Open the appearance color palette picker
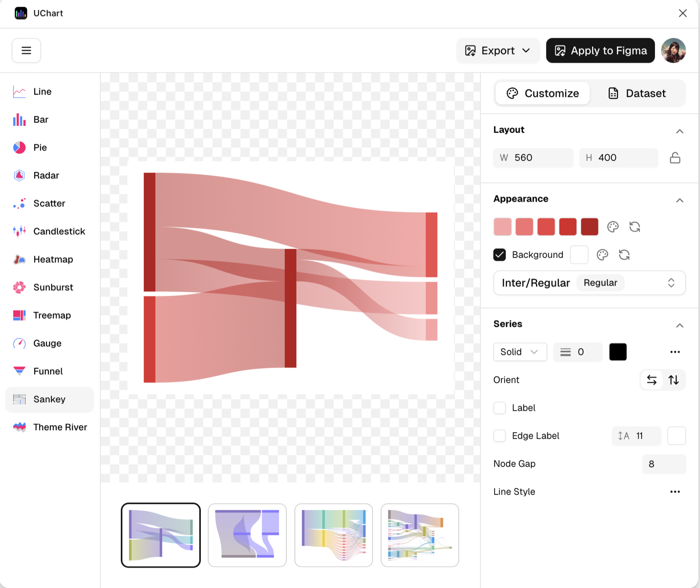The height and width of the screenshot is (588, 700). [613, 227]
